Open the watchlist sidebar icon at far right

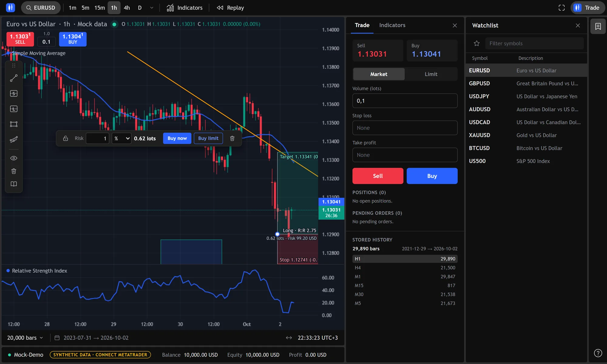point(598,26)
